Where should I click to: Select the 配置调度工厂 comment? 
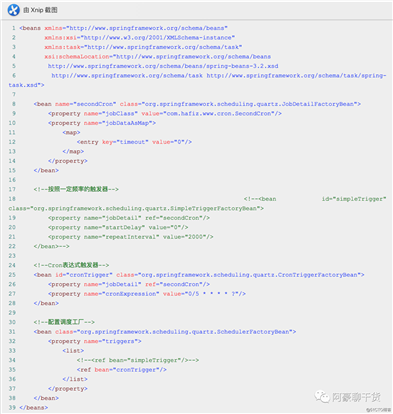tap(64, 322)
